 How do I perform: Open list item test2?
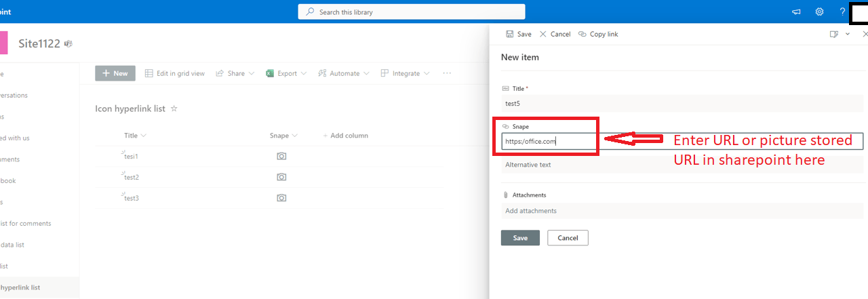tap(131, 178)
